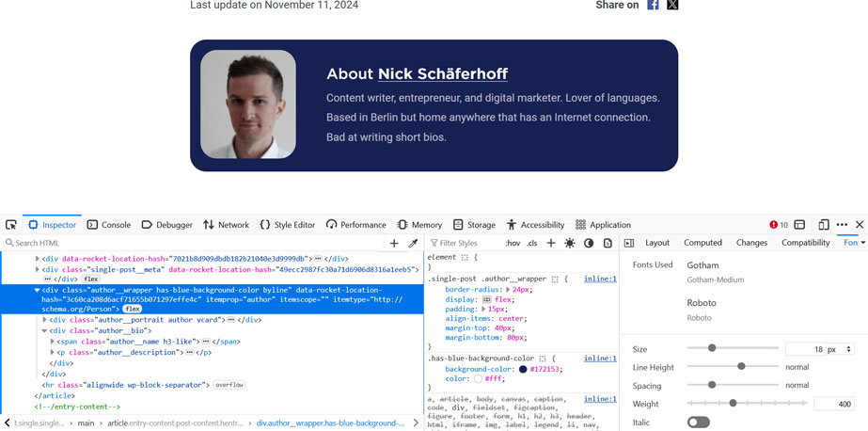
Task: Toggle the :hov pseudo-class panel
Action: click(513, 243)
